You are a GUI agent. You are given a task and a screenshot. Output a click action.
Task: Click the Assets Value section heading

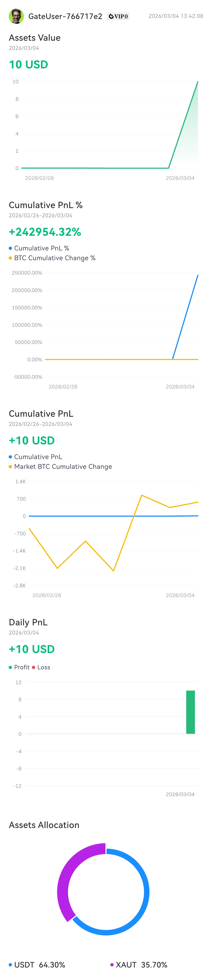coord(35,38)
